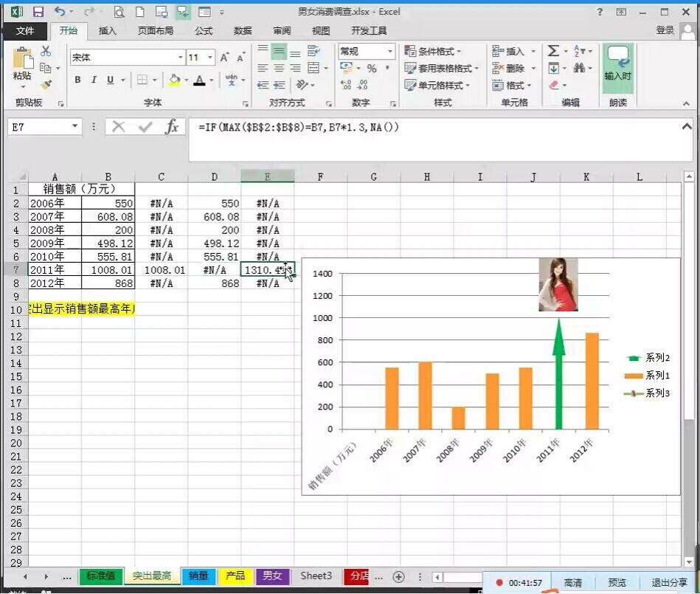The height and width of the screenshot is (594, 700).
Task: Expand the font size dropdown
Action: click(x=210, y=58)
